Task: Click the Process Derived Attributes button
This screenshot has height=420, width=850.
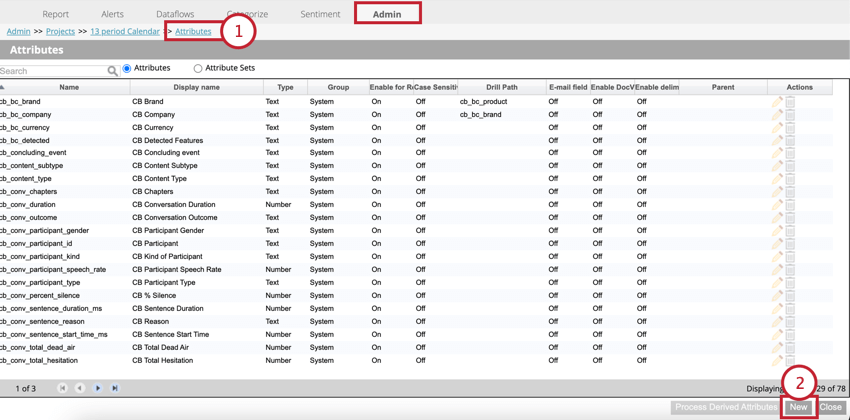Action: (x=726, y=407)
